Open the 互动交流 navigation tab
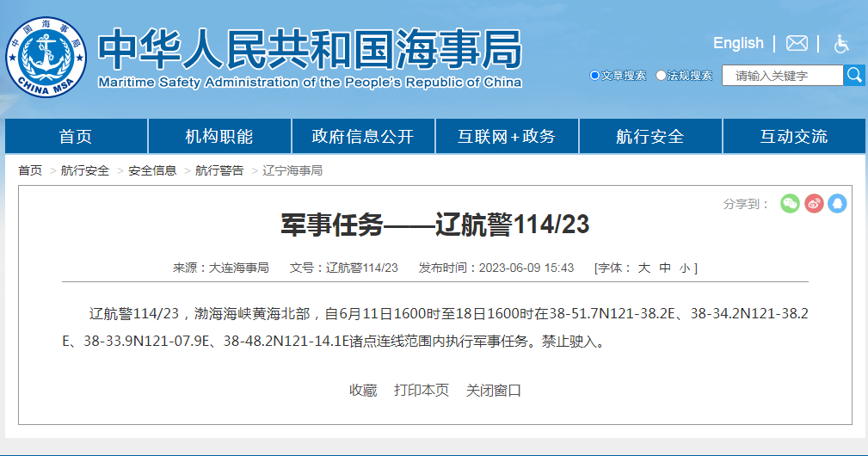The image size is (868, 456). 794,136
